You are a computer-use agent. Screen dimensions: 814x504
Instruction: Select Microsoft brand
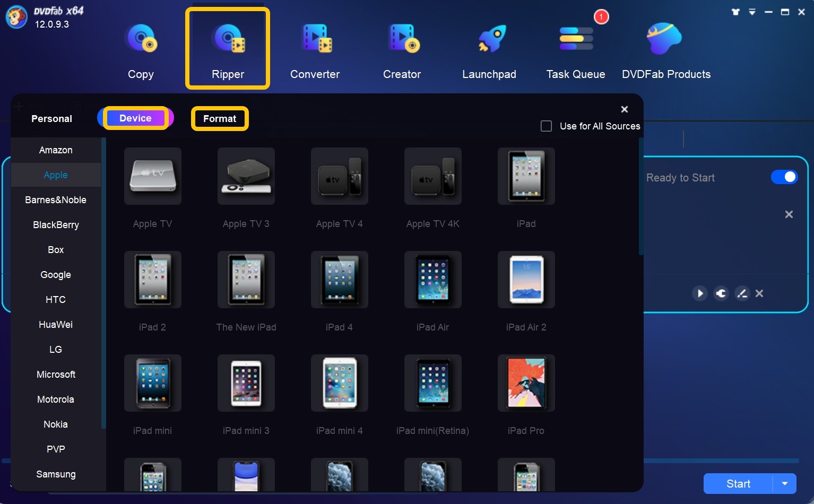click(56, 375)
